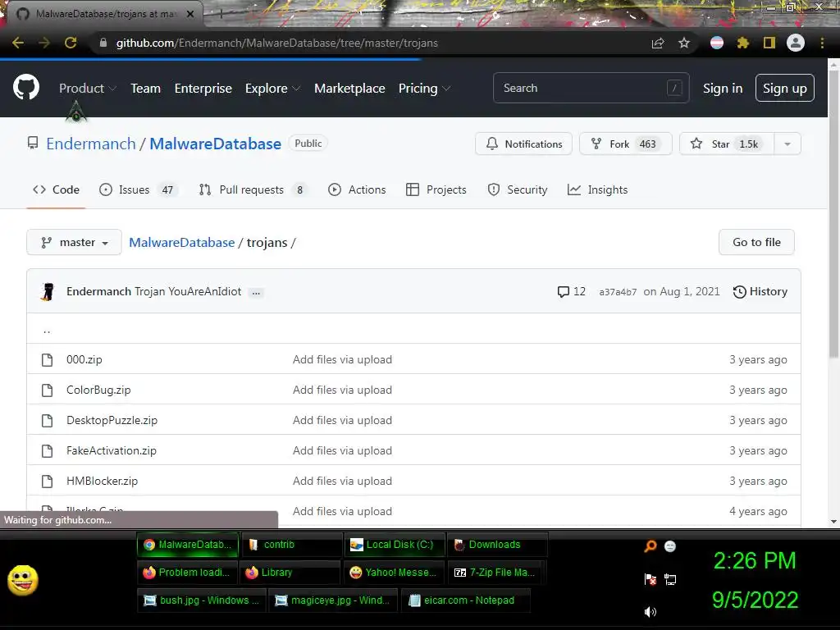Reload the page with the refresh icon

(x=71, y=43)
